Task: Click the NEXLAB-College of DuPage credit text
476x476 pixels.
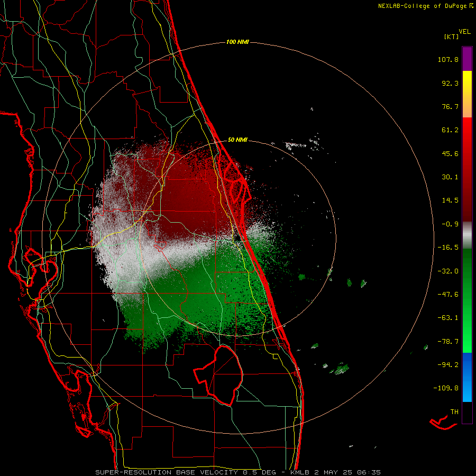Action: pyautogui.click(x=425, y=6)
